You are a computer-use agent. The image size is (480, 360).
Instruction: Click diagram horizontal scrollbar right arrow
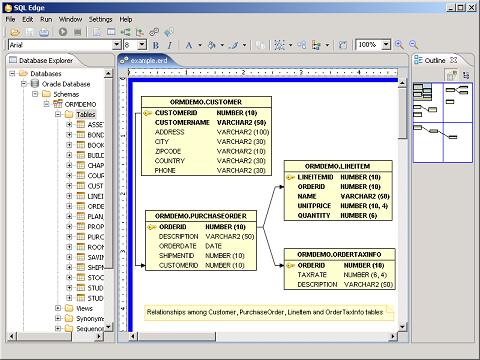point(394,336)
